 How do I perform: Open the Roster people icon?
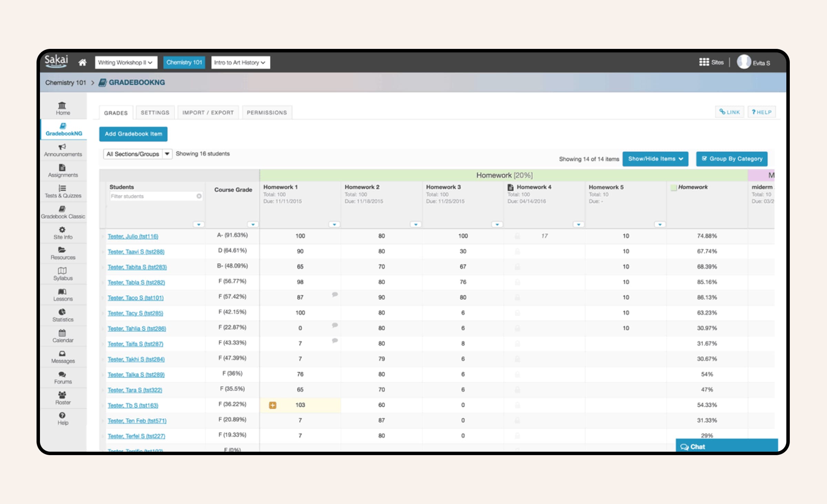pyautogui.click(x=62, y=395)
